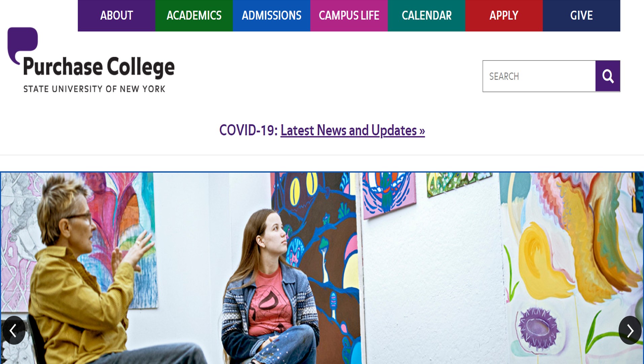Open the Calendar page
Viewport: 644px width, 364px height.
(426, 15)
